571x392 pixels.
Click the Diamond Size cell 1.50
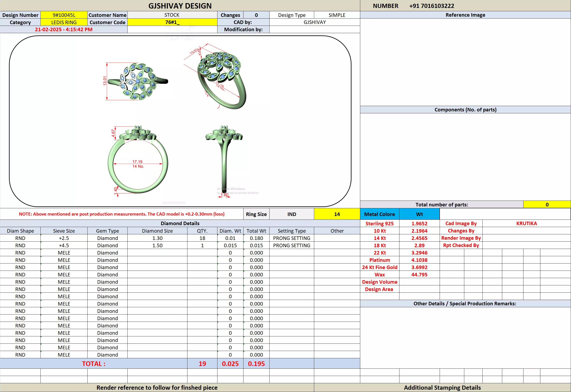pos(157,246)
